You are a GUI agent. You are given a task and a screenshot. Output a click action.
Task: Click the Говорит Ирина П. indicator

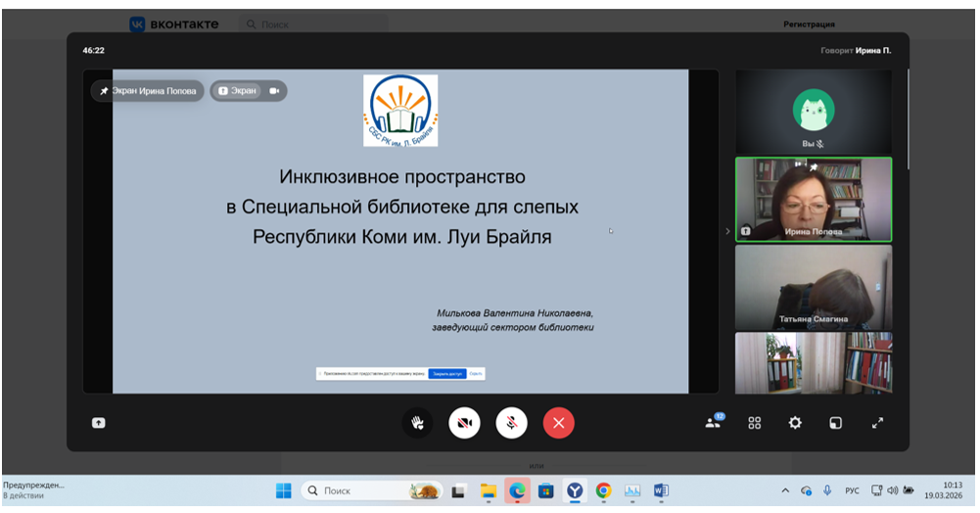coord(856,51)
